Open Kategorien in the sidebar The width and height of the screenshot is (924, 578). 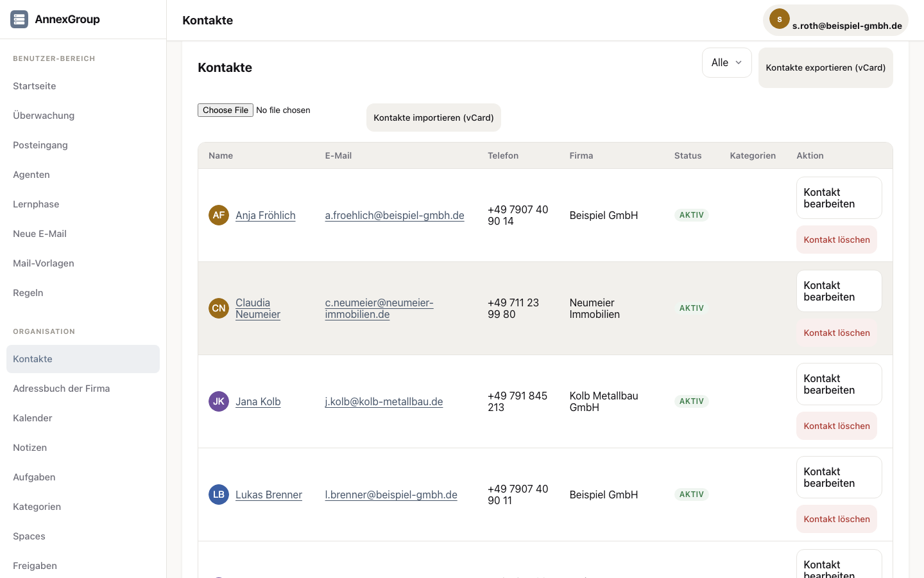[x=83, y=507]
